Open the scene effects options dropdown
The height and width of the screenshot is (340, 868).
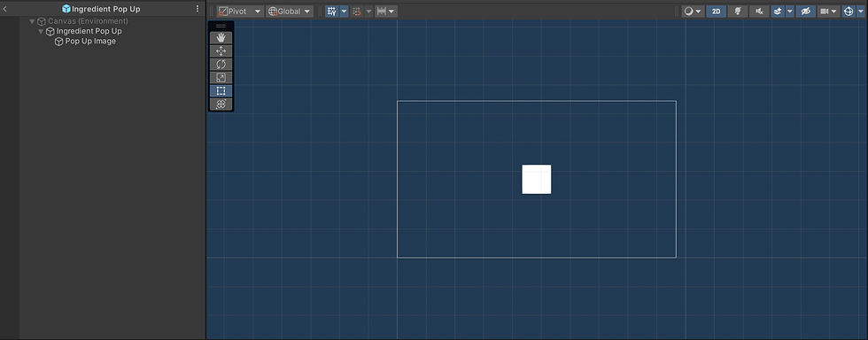[x=790, y=12]
